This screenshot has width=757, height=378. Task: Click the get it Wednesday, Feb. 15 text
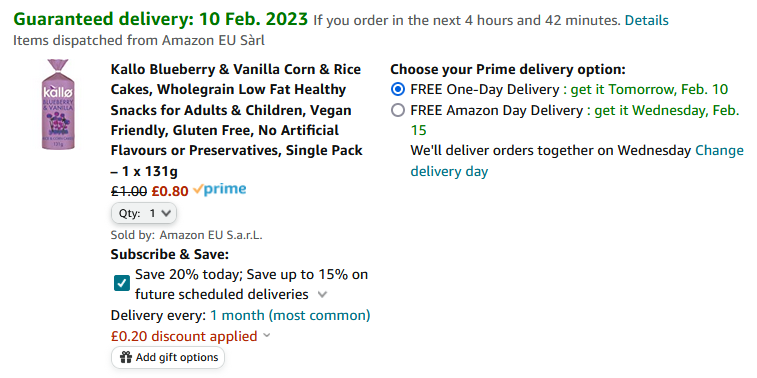click(x=575, y=121)
